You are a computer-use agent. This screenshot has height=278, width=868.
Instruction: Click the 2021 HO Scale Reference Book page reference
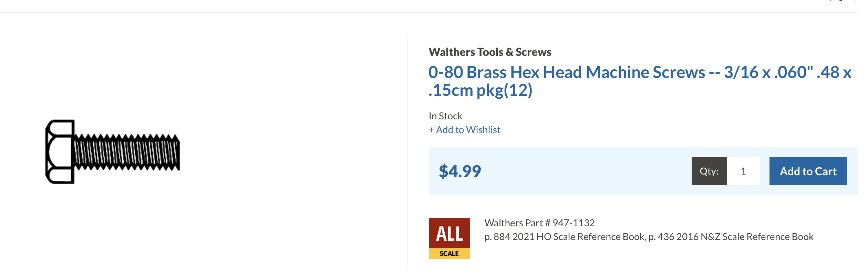coord(565,237)
